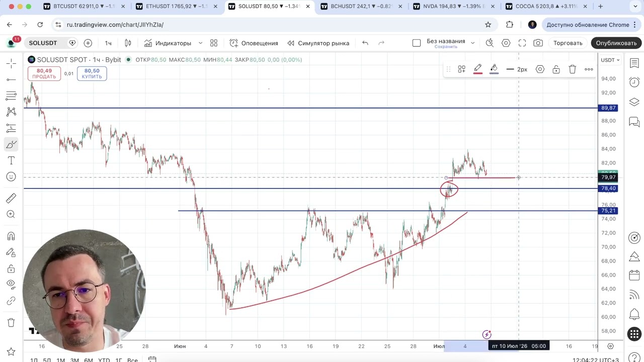Open the object tree layers panel

[634, 102]
